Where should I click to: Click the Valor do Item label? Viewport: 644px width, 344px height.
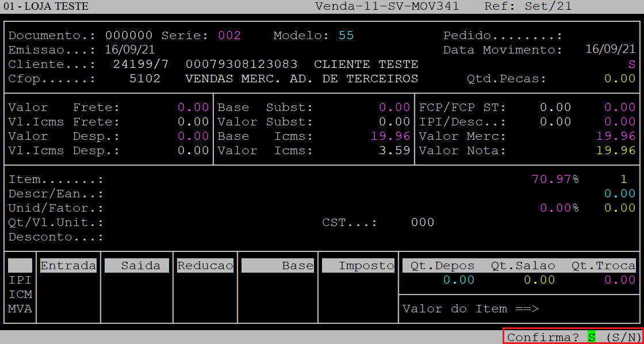pos(470,309)
